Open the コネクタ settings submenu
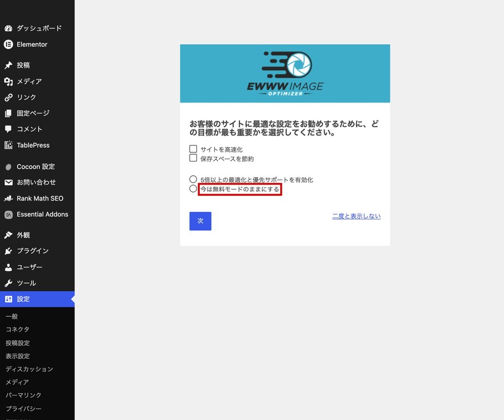This screenshot has height=420, width=504. [17, 329]
